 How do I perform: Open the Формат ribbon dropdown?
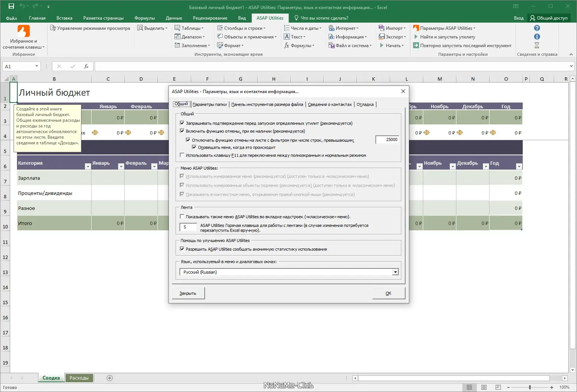click(x=230, y=46)
